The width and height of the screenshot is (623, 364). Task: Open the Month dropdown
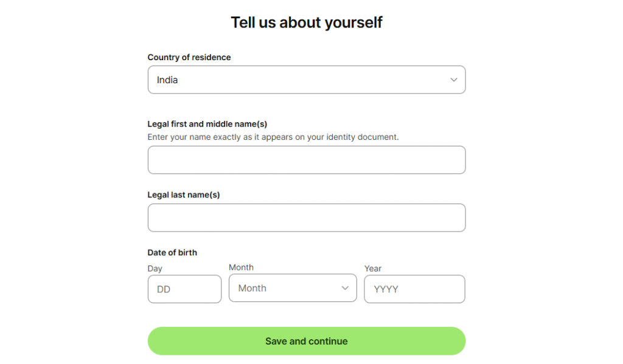(x=293, y=288)
